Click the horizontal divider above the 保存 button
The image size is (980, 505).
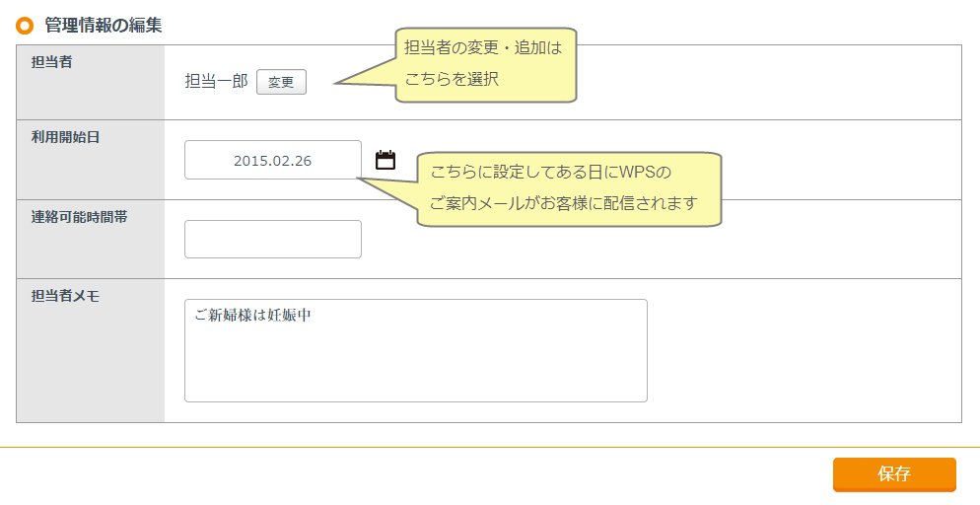490,447
